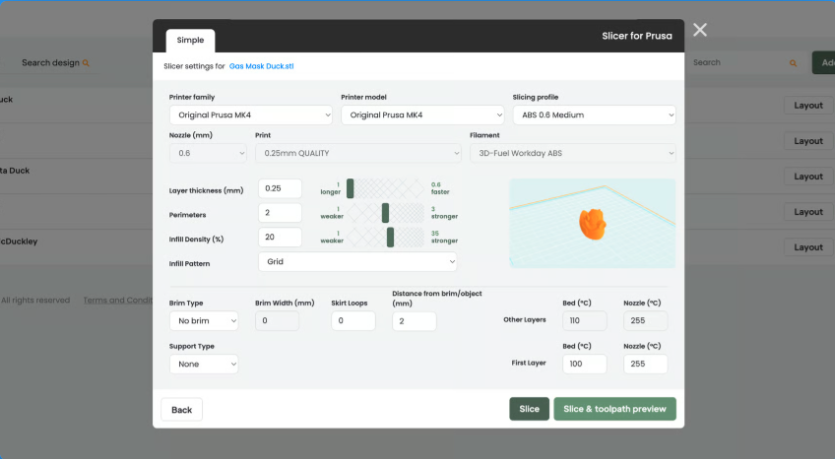Click the Layer thickness slider handle
This screenshot has width=835, height=459.
350,188
